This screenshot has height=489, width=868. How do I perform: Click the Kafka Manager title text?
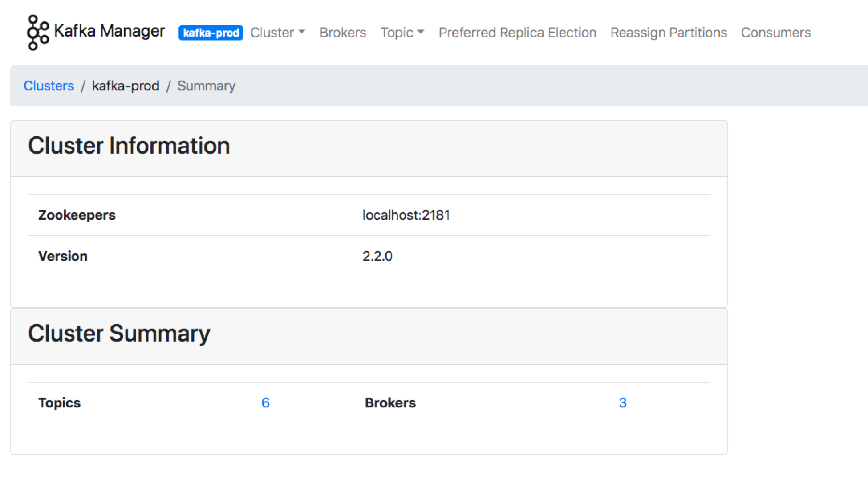coord(109,31)
